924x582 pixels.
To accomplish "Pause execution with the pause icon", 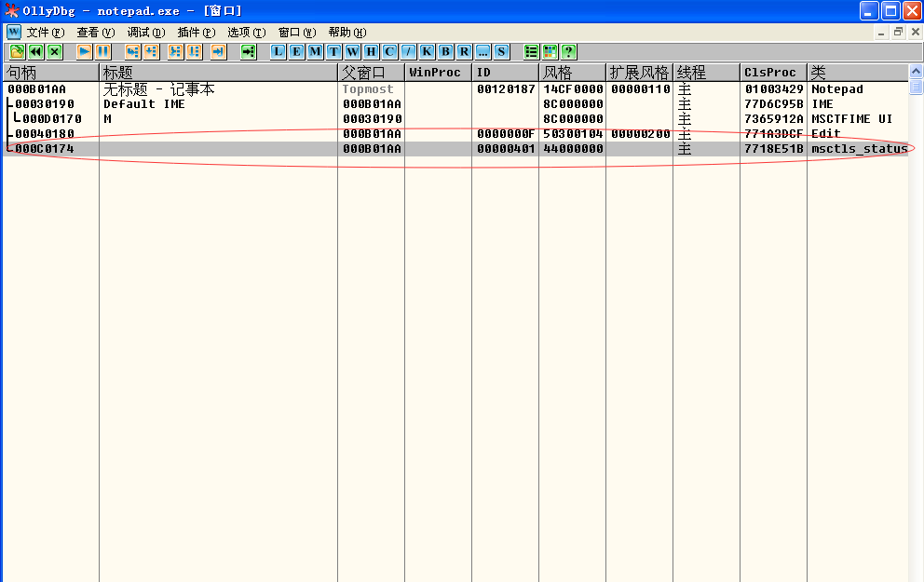I will (x=103, y=52).
